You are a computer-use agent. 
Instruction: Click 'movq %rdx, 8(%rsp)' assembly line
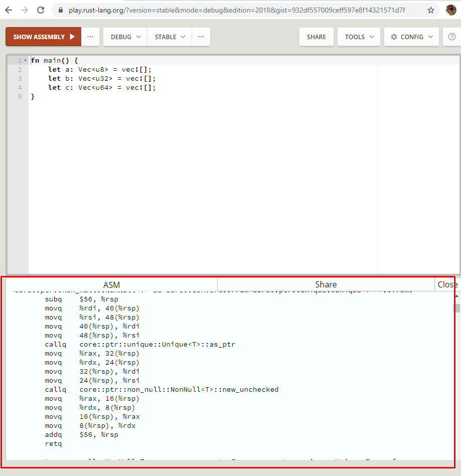tap(90, 408)
